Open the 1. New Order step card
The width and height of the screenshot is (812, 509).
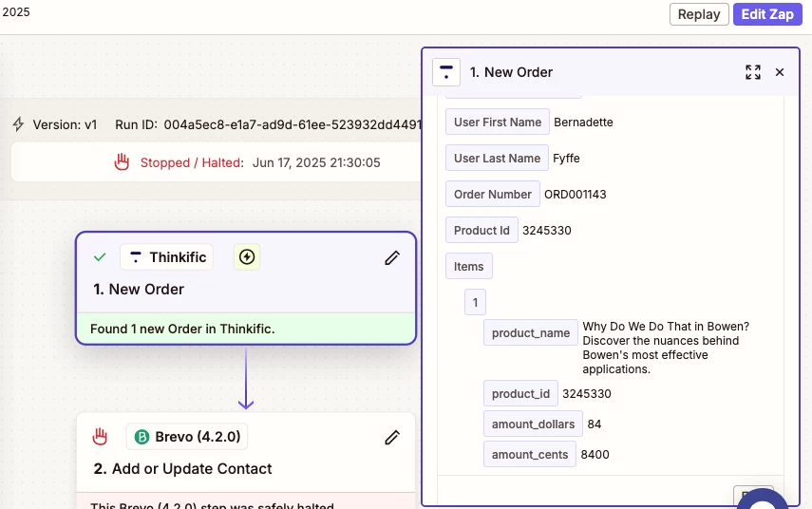[246, 288]
